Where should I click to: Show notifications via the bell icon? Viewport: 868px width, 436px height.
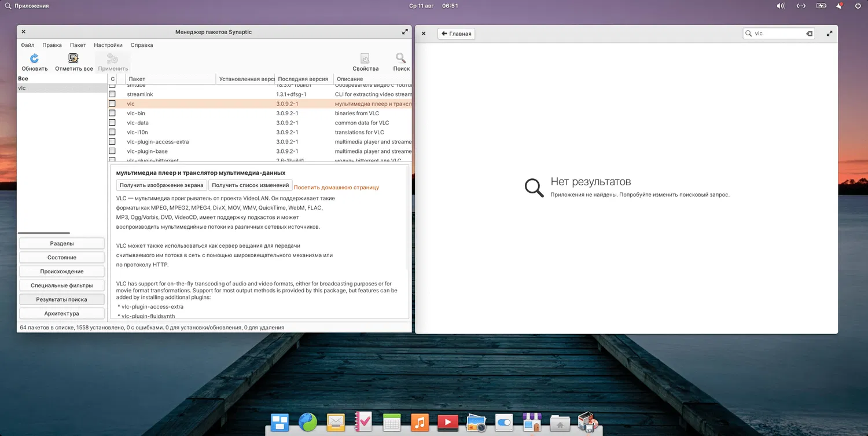839,6
